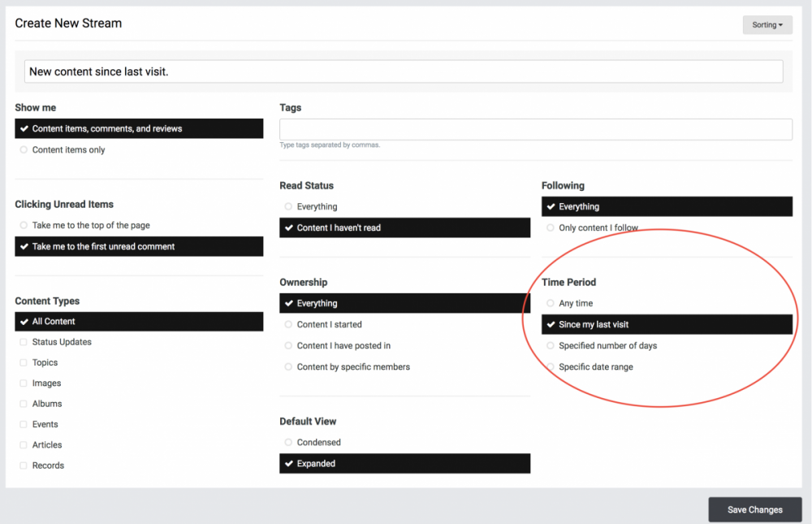This screenshot has height=524, width=812.
Task: Choose 'Only content I follow'
Action: [598, 228]
